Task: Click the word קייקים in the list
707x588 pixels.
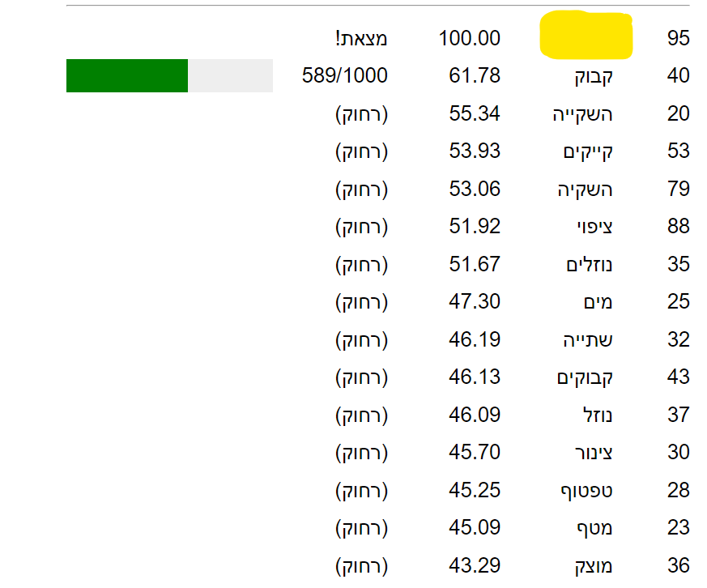Action: (x=588, y=151)
